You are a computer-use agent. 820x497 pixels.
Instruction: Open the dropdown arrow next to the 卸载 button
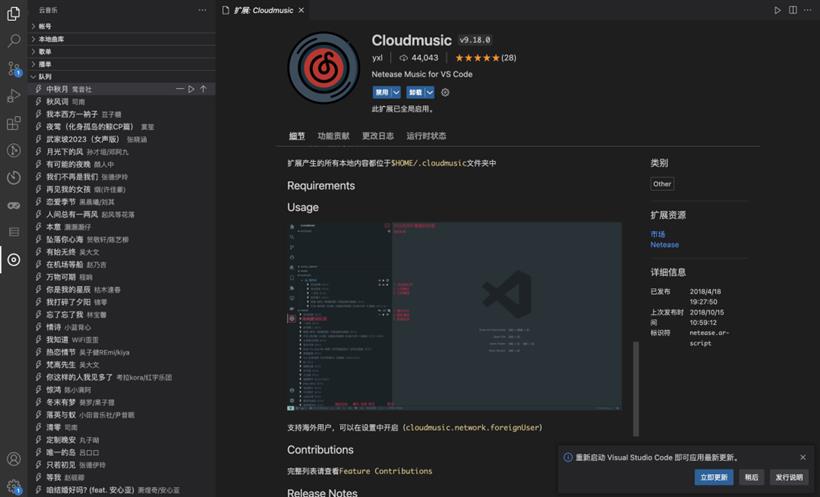pos(429,93)
